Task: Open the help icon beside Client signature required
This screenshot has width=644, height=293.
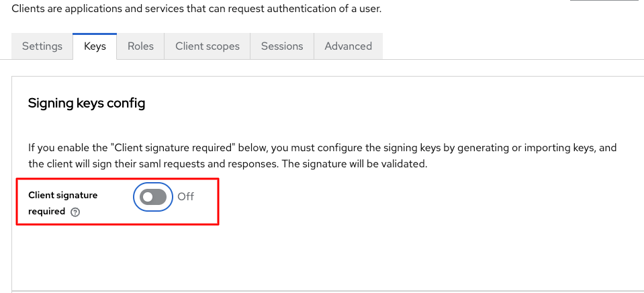Action: point(75,212)
